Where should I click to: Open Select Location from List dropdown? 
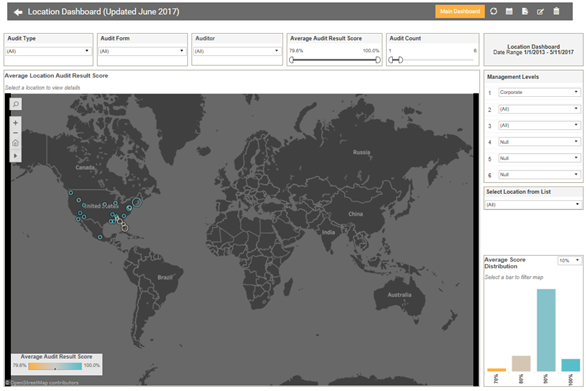533,204
